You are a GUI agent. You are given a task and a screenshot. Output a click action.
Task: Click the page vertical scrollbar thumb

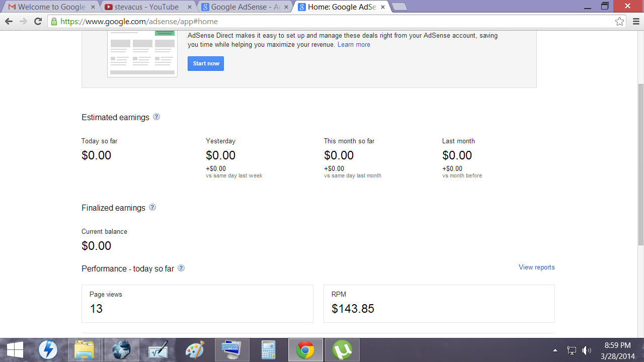coord(640,165)
